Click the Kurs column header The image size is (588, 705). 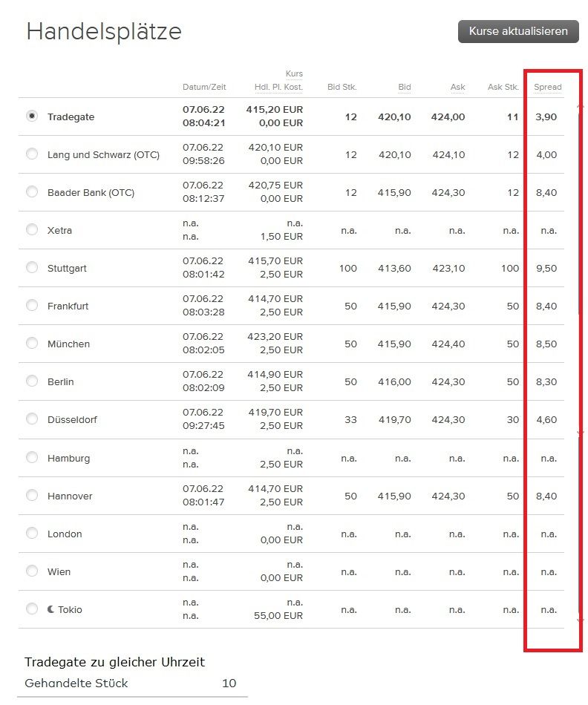(294, 73)
